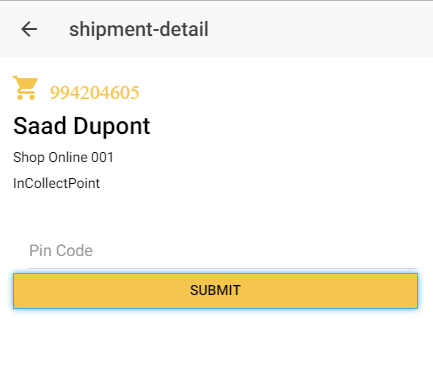Go back using the left arrow icon
433x380 pixels.
click(29, 29)
